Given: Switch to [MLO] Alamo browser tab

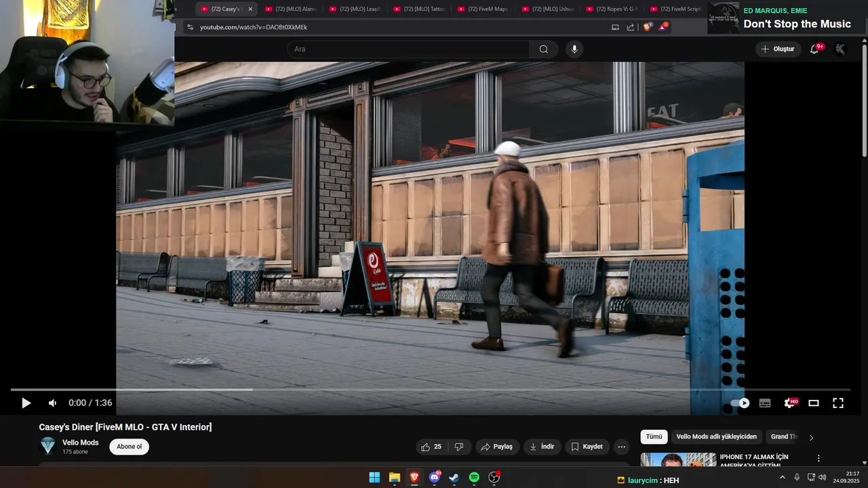Looking at the screenshot, I should coord(291,9).
